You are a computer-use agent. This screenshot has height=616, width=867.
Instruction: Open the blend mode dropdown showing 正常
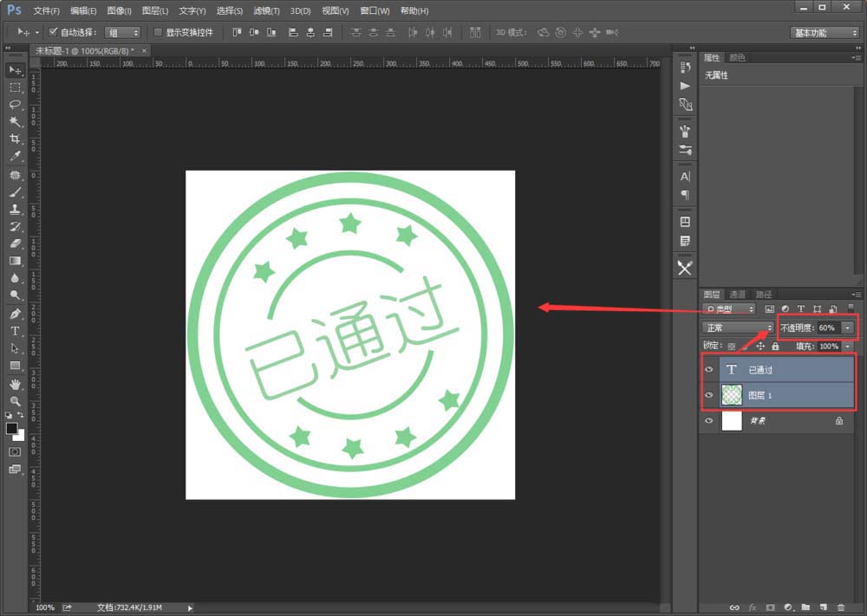[738, 327]
